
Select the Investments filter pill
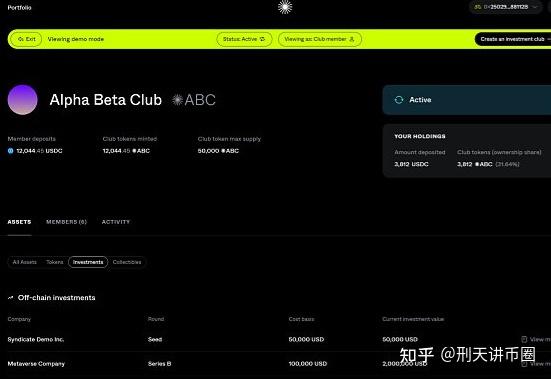click(88, 262)
